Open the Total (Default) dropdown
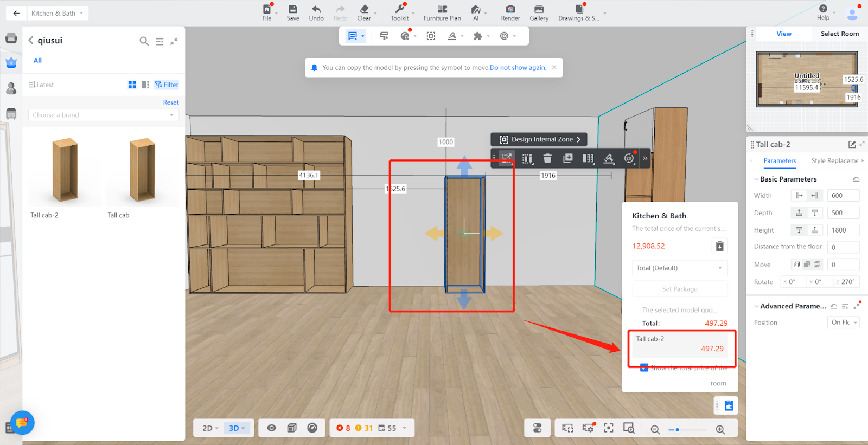868x445 pixels. (679, 268)
